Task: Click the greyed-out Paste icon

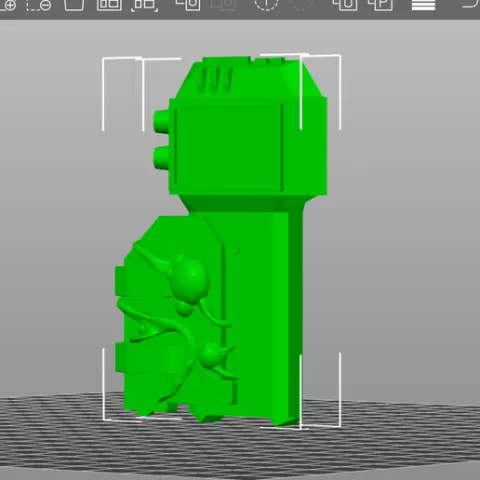Action: tap(224, 4)
